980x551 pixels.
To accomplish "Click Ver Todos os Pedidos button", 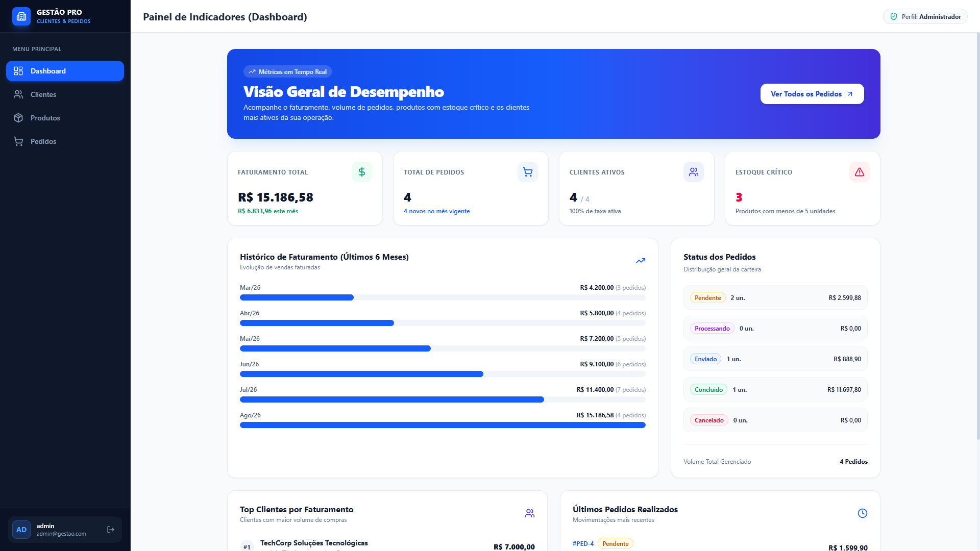I will coord(812,94).
